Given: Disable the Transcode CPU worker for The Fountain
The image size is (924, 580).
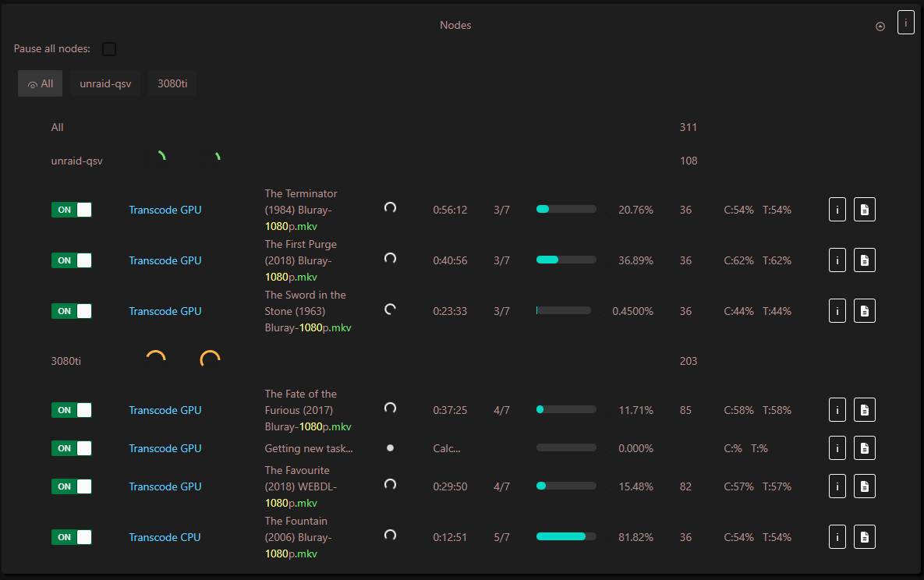Looking at the screenshot, I should 71,536.
